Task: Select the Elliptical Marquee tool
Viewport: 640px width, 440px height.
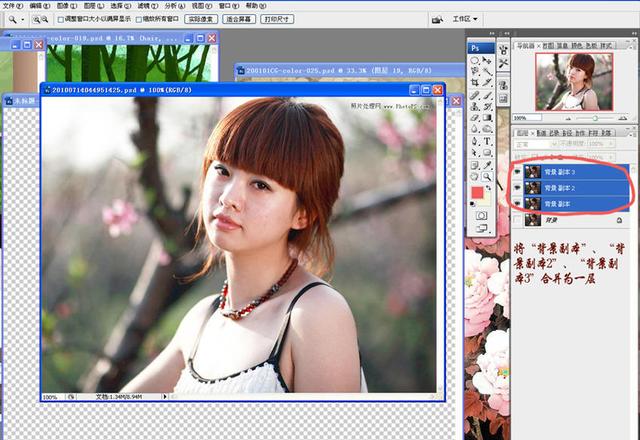Action: (x=475, y=60)
